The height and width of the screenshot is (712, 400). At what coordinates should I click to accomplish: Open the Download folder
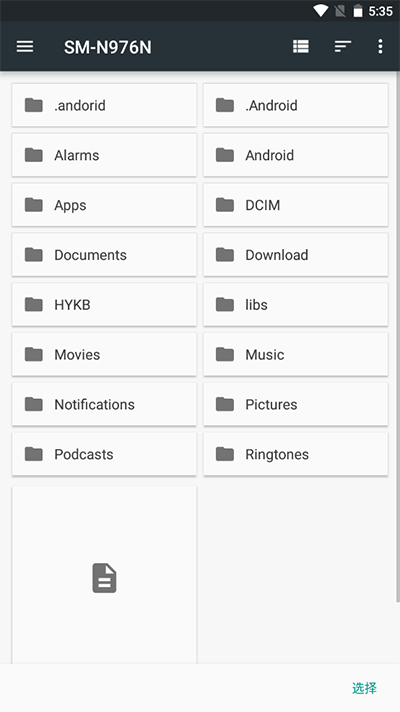[296, 255]
